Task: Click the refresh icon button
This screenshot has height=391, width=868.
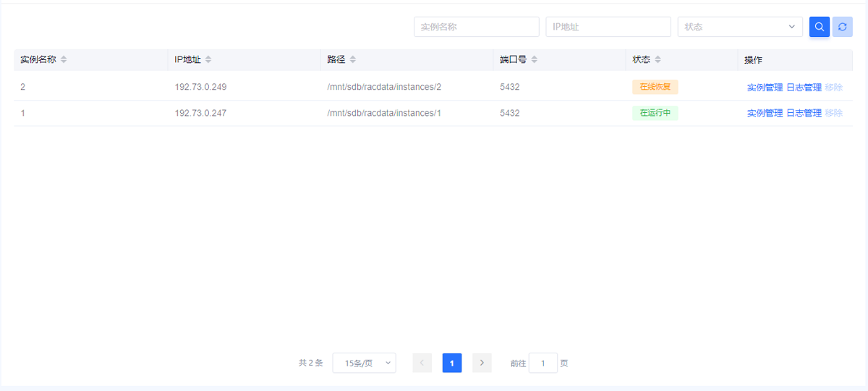Action: 842,27
